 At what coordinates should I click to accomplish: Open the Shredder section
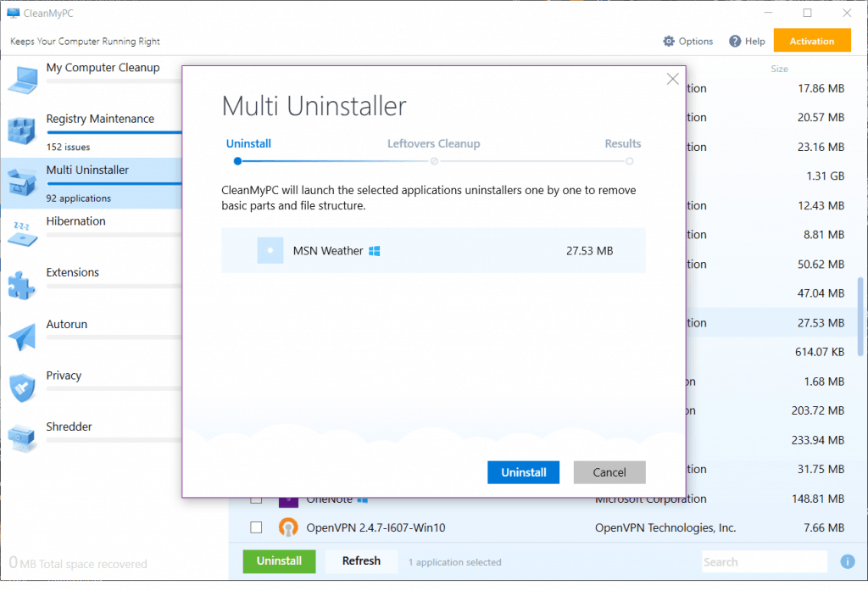coord(70,427)
